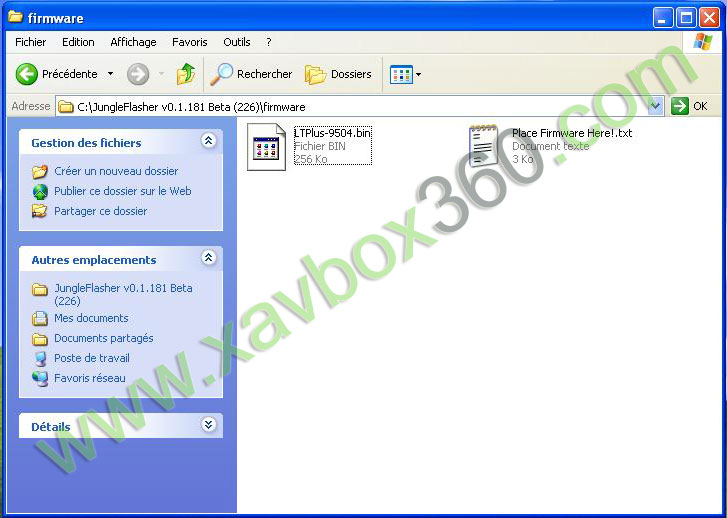This screenshot has width=727, height=518.
Task: Select the LTPlus-9504.bin file icon
Action: coord(266,147)
